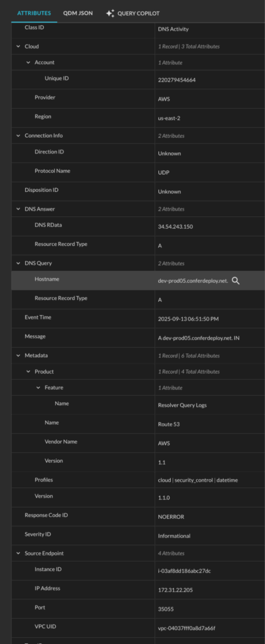
Task: Select the Region value us-east-2
Action: click(169, 118)
